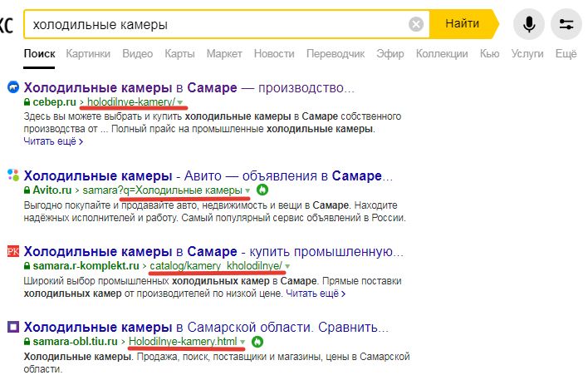Open the Услуги tab

pos(527,54)
